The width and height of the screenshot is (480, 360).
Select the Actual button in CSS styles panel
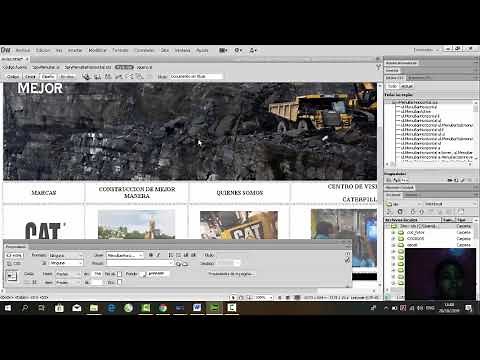coord(407,86)
